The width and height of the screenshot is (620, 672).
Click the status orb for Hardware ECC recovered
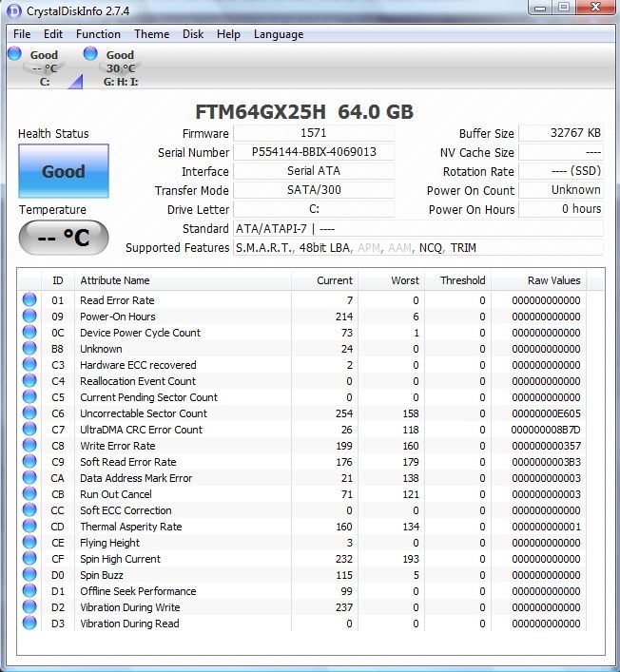coord(29,364)
